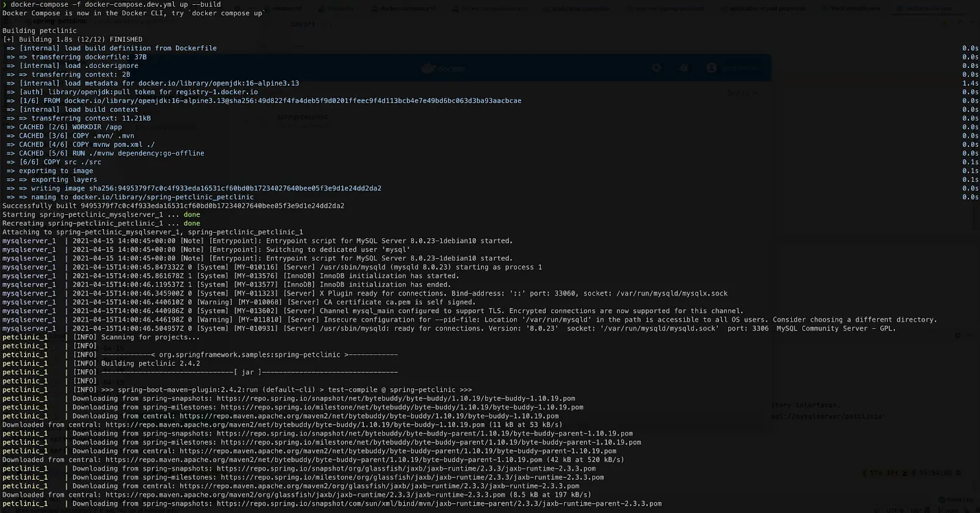Switch to the readme.md tab

click(x=286, y=9)
